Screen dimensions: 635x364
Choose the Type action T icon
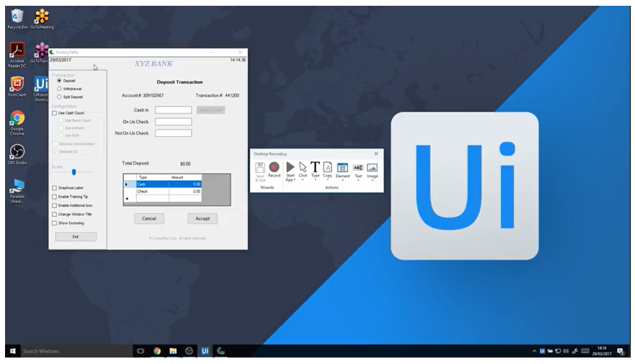(315, 167)
